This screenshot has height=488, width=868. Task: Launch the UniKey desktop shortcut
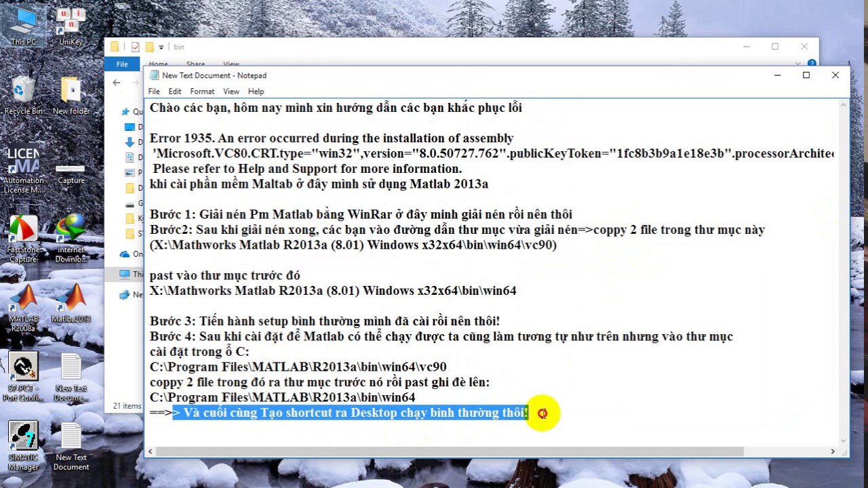[71, 26]
